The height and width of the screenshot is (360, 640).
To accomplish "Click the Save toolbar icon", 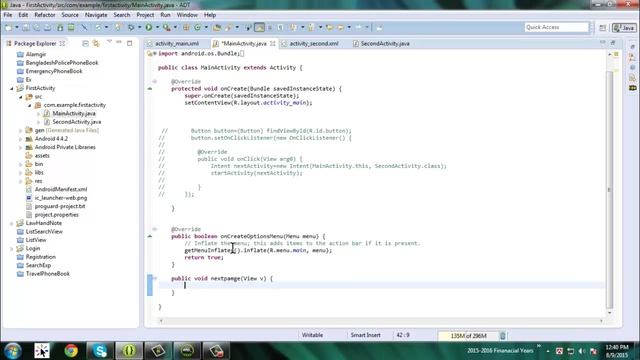I will tap(26, 27).
